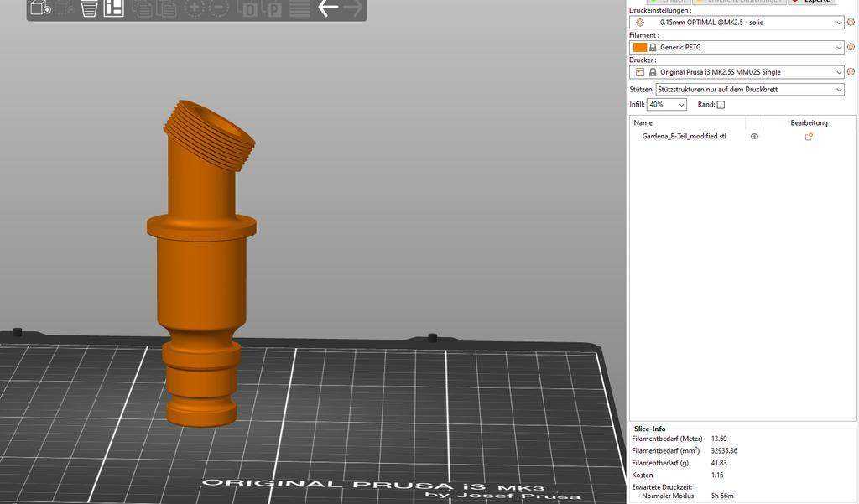
Task: Toggle the Rand checkbox
Action: click(721, 105)
